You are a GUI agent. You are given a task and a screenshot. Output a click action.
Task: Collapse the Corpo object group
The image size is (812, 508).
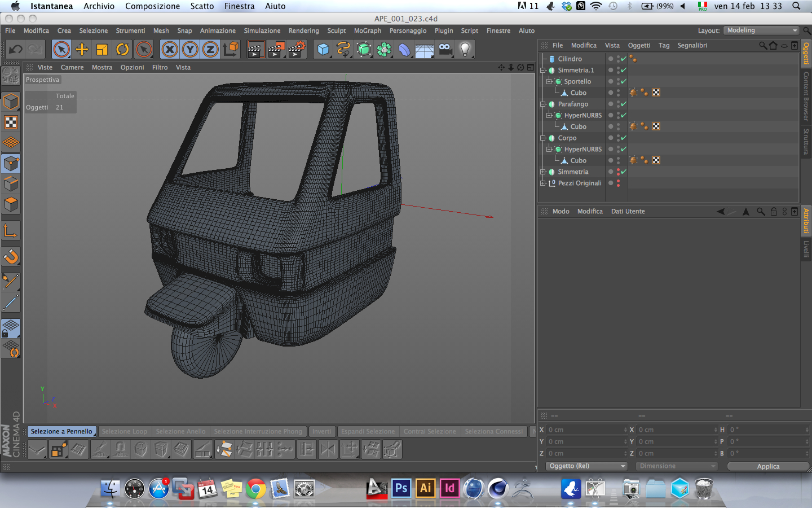(x=543, y=138)
